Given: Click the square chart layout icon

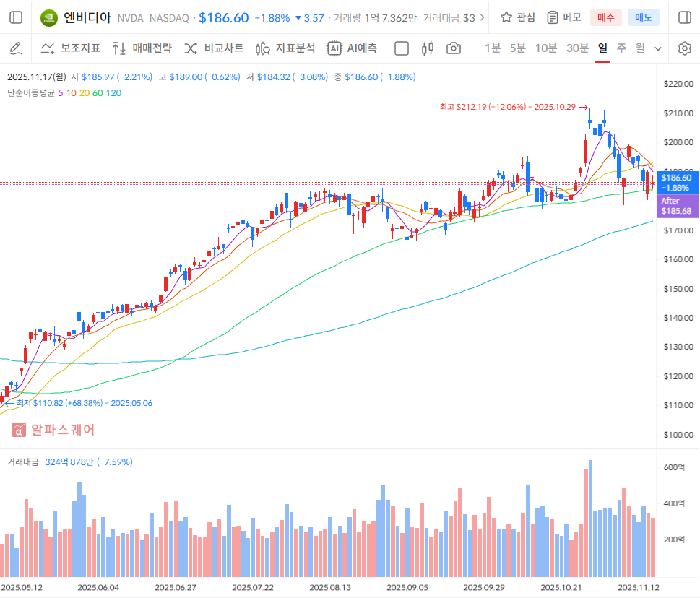Looking at the screenshot, I should tap(402, 48).
